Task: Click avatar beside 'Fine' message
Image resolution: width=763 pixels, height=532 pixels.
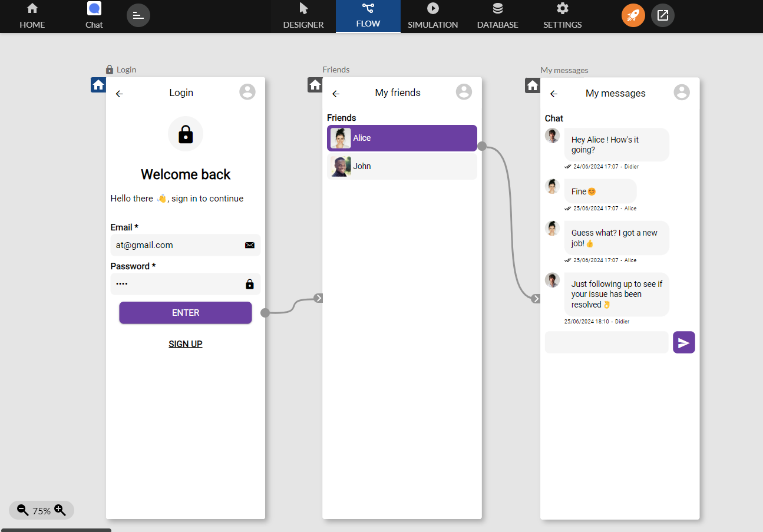Action: [552, 187]
